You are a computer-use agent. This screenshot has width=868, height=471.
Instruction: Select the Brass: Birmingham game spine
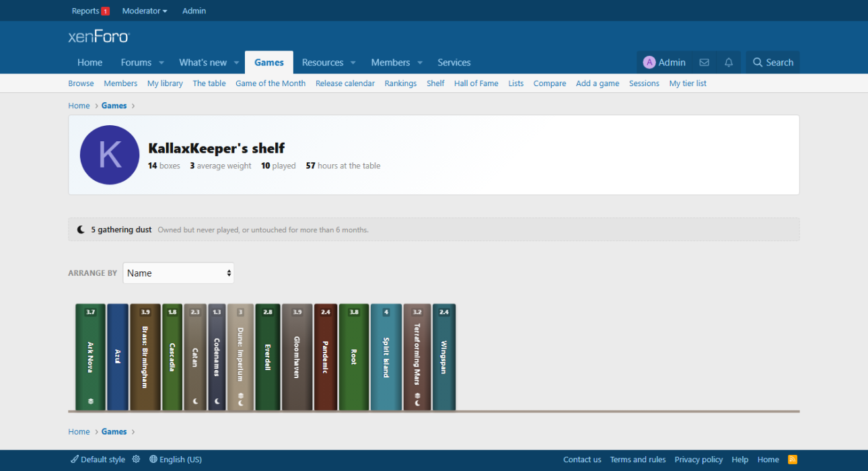tap(145, 357)
